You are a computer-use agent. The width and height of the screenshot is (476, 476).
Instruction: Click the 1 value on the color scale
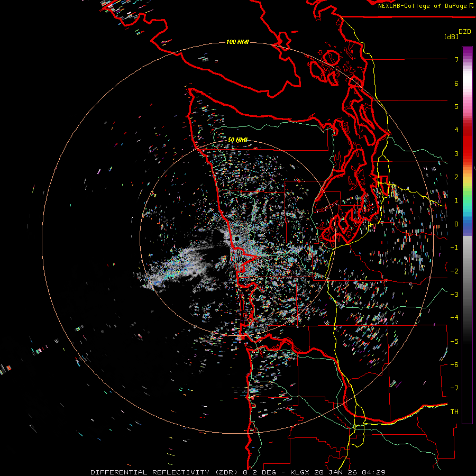pos(456,200)
